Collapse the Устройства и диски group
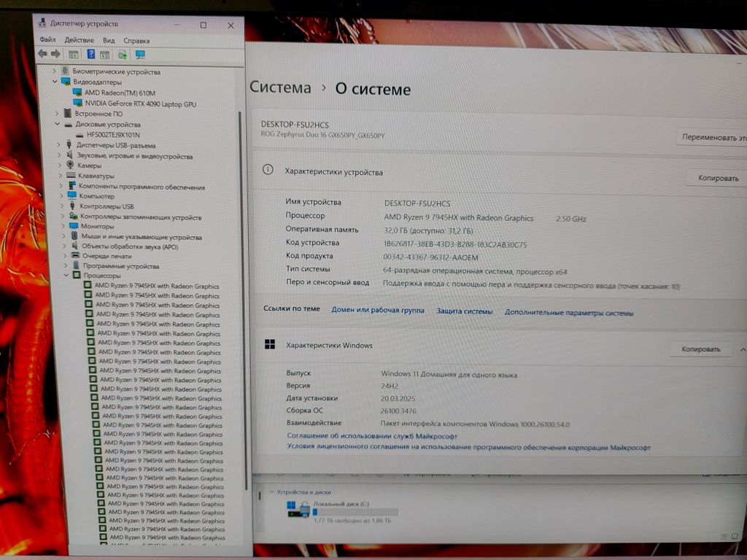 272,491
